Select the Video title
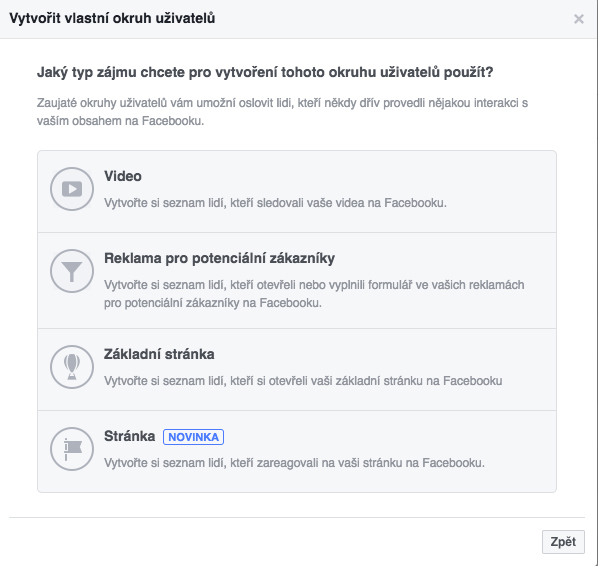Viewport: 598px width, 566px height. pos(123,176)
